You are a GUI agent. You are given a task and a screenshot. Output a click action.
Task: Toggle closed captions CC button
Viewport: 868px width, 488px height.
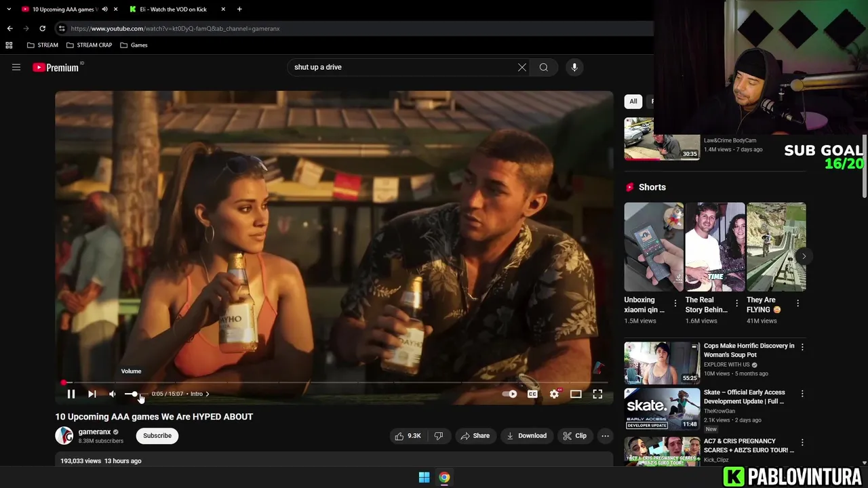click(532, 394)
